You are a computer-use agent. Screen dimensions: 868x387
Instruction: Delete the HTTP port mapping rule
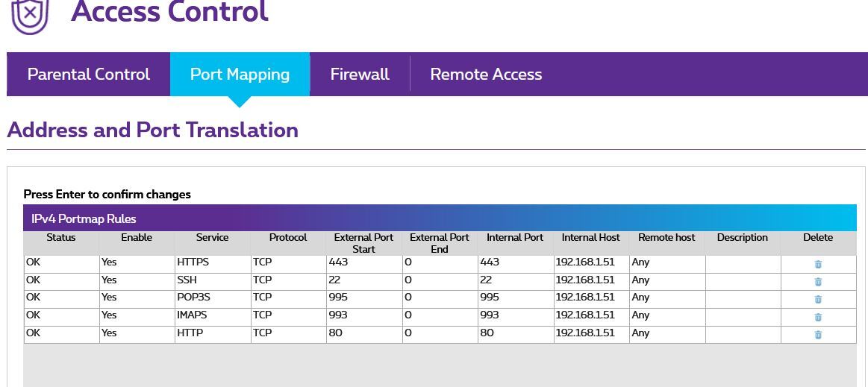(818, 335)
